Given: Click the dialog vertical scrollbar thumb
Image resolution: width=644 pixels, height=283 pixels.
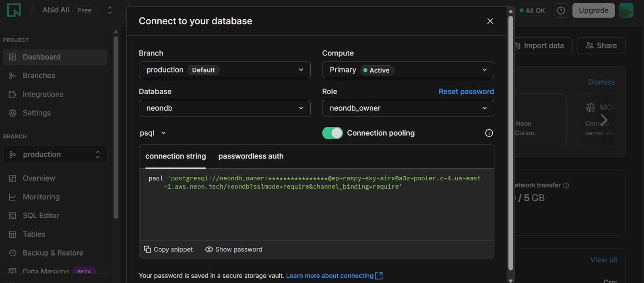Looking at the screenshot, I should [x=511, y=143].
